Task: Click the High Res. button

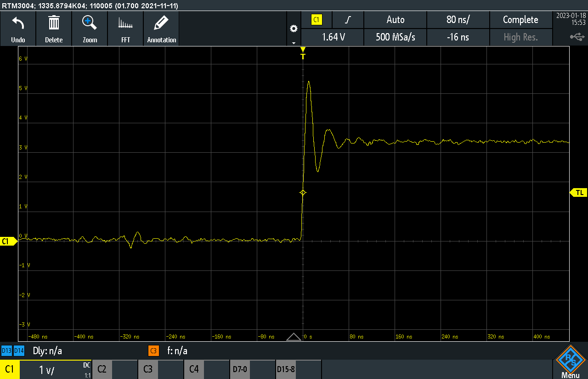Action: click(x=521, y=37)
